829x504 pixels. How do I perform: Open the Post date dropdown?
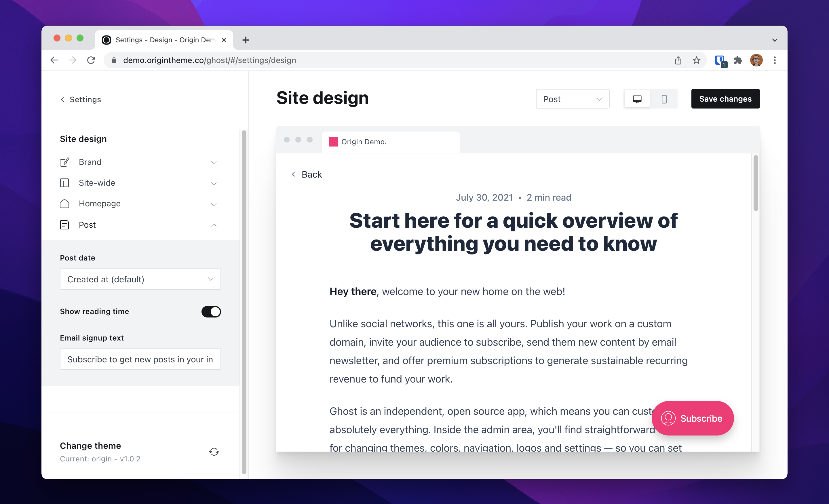(140, 279)
